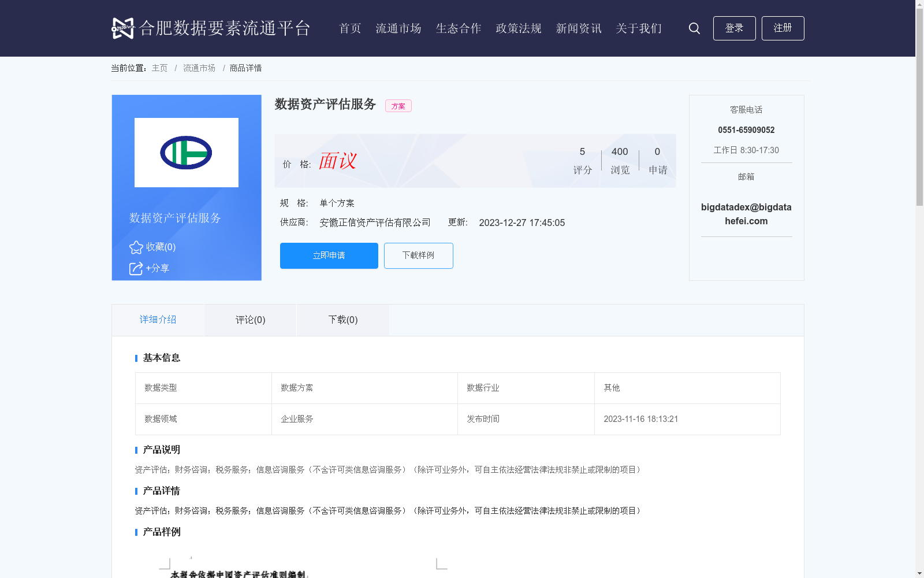
Task: Click the 400 浏览 count
Action: click(620, 160)
